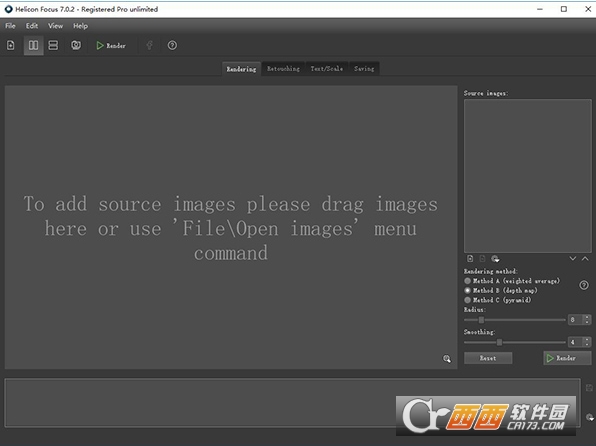
Task: Open the Edit menu
Action: (32, 26)
